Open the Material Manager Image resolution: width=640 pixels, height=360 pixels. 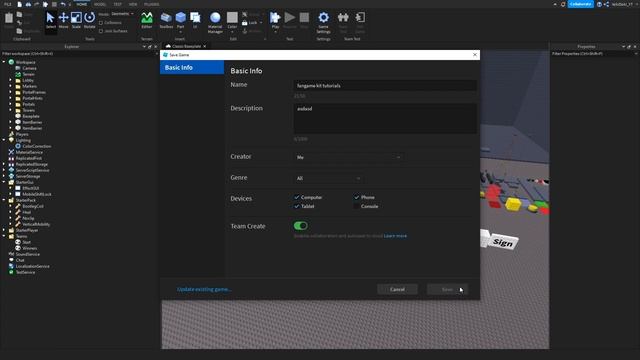[x=215, y=22]
